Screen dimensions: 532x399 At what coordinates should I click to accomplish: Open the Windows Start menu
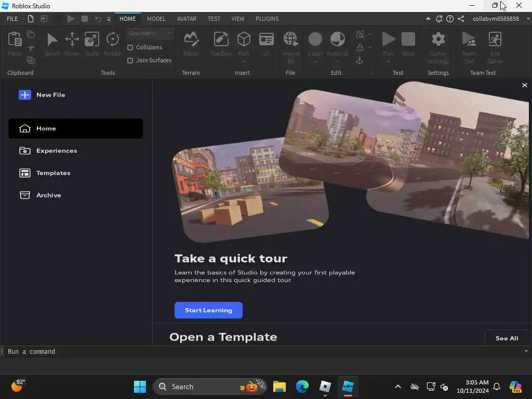pyautogui.click(x=140, y=387)
